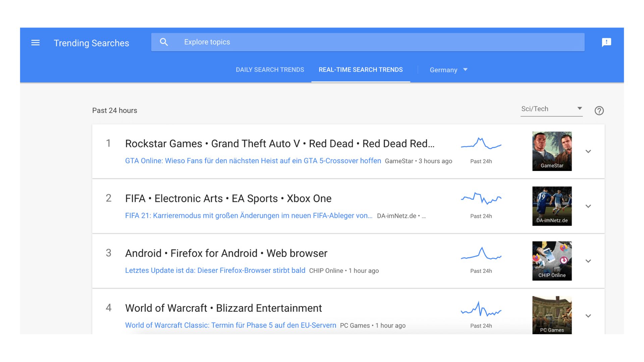Viewport: 644px width, 362px height.
Task: Click the search magnifier icon
Action: [164, 42]
